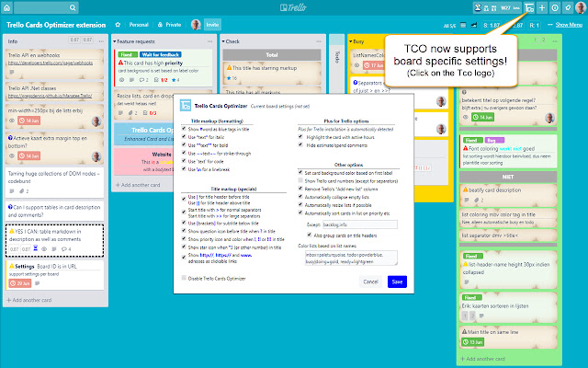Click the color lists textarea

(x=351, y=258)
